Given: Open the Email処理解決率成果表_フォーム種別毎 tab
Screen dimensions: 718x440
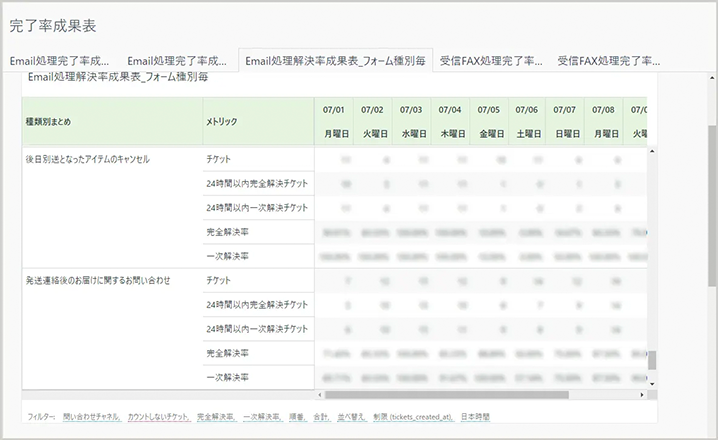Looking at the screenshot, I should [337, 60].
